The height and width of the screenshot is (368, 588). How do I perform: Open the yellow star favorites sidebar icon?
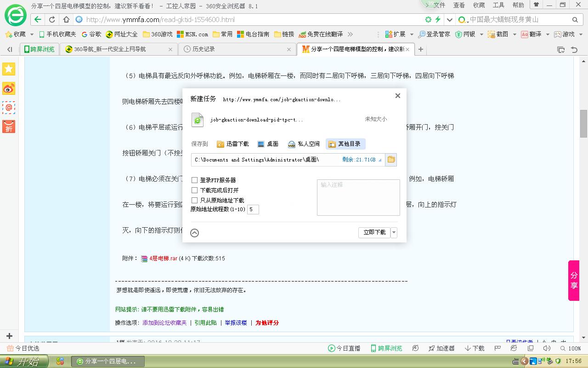[x=9, y=69]
